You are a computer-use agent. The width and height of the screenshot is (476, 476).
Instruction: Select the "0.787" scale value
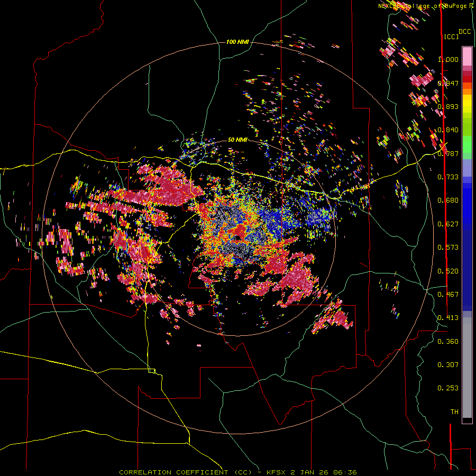pyautogui.click(x=448, y=153)
